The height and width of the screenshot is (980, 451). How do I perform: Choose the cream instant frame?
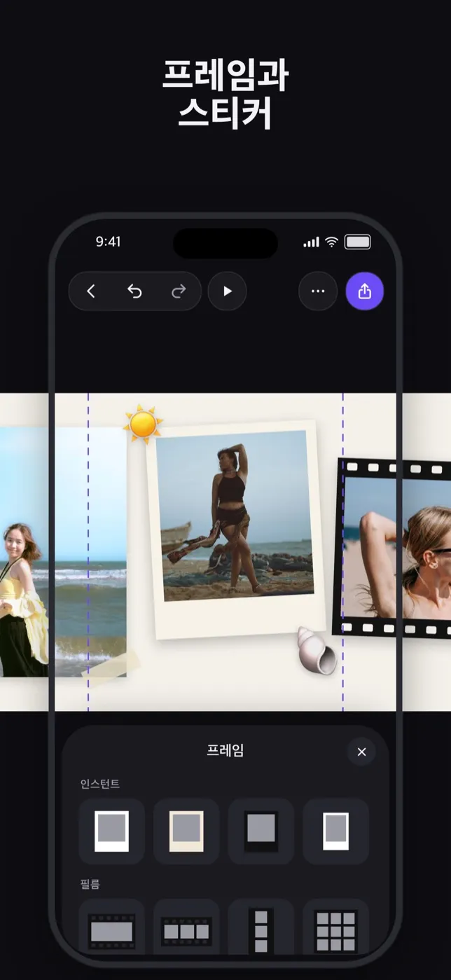(186, 831)
